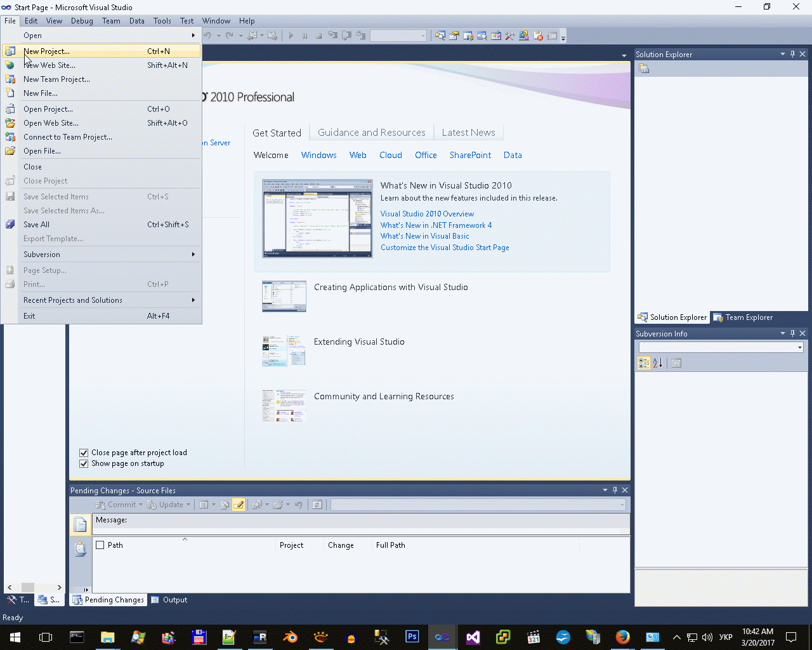812x650 pixels.
Task: Open the Subversion Info object dropdown
Action: point(799,347)
